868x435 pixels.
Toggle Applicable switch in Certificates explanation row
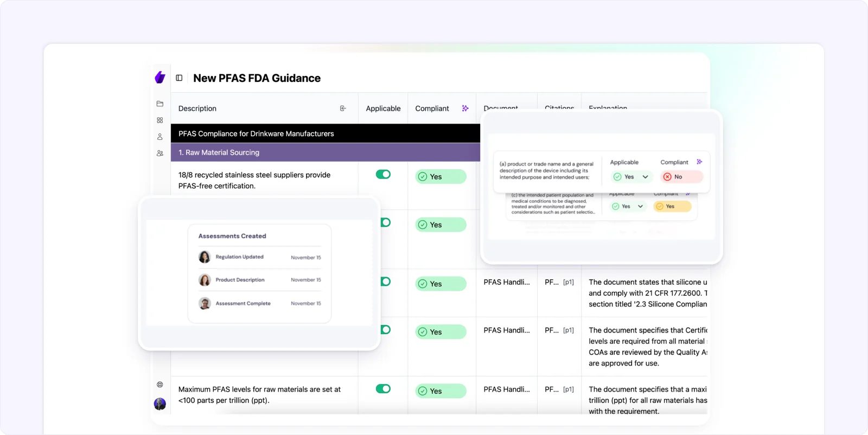[386, 330]
